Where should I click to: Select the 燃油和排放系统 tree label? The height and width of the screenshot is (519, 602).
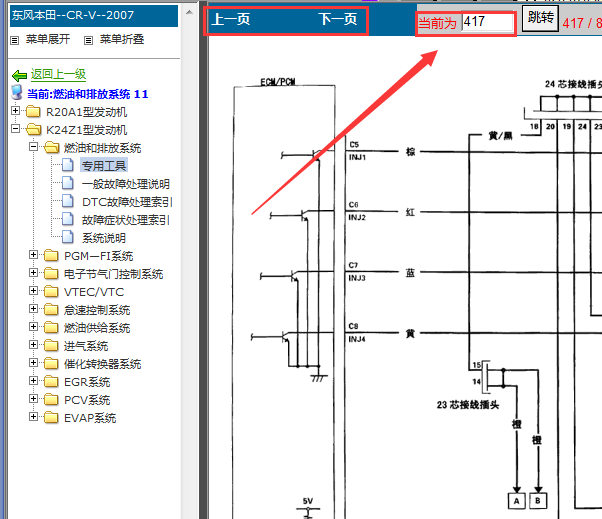point(103,148)
